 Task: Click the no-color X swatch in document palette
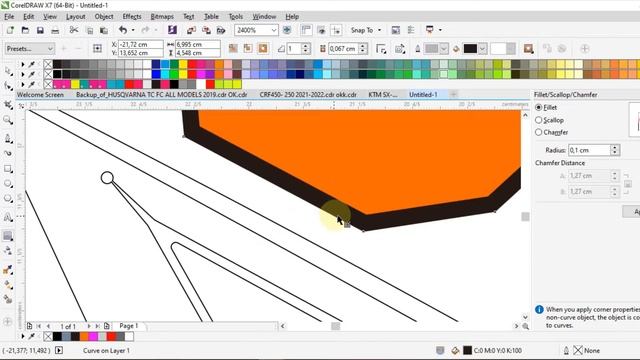tap(48, 336)
